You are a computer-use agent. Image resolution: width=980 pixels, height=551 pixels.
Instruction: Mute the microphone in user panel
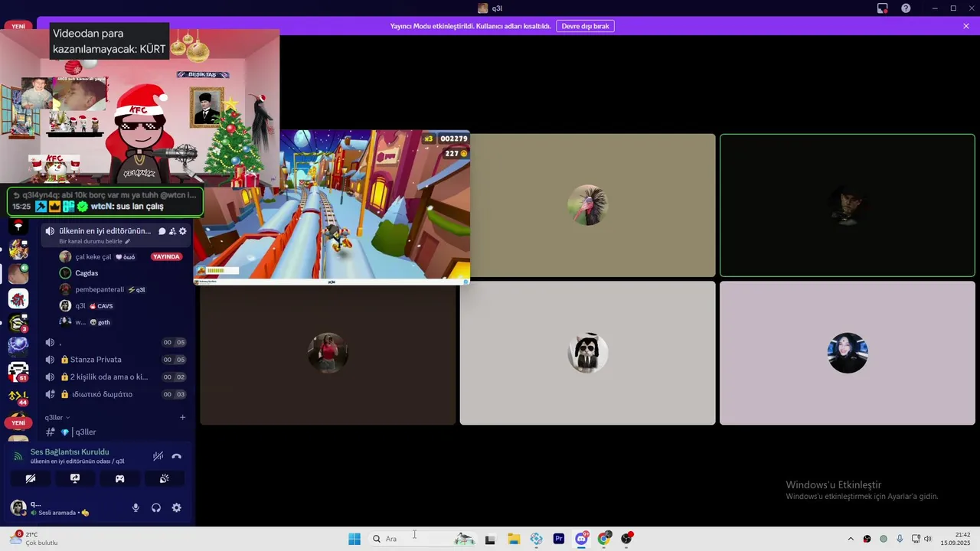coord(136,507)
